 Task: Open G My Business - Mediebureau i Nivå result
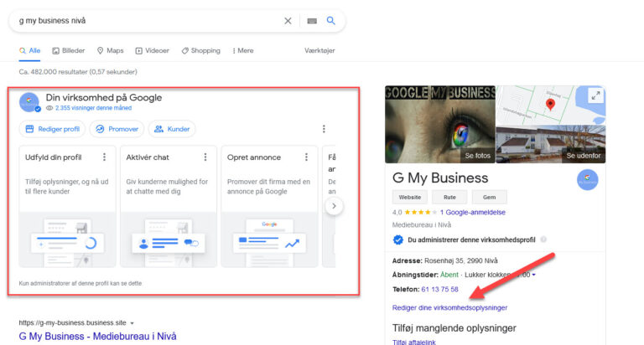(x=98, y=337)
